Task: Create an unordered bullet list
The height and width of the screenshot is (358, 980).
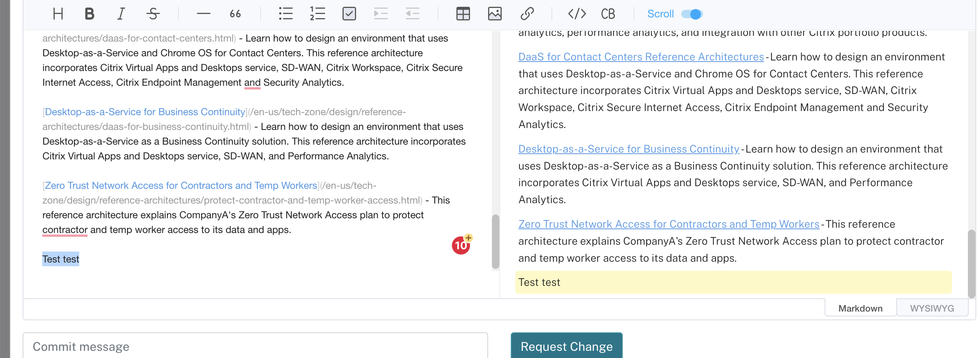Action: click(286, 14)
